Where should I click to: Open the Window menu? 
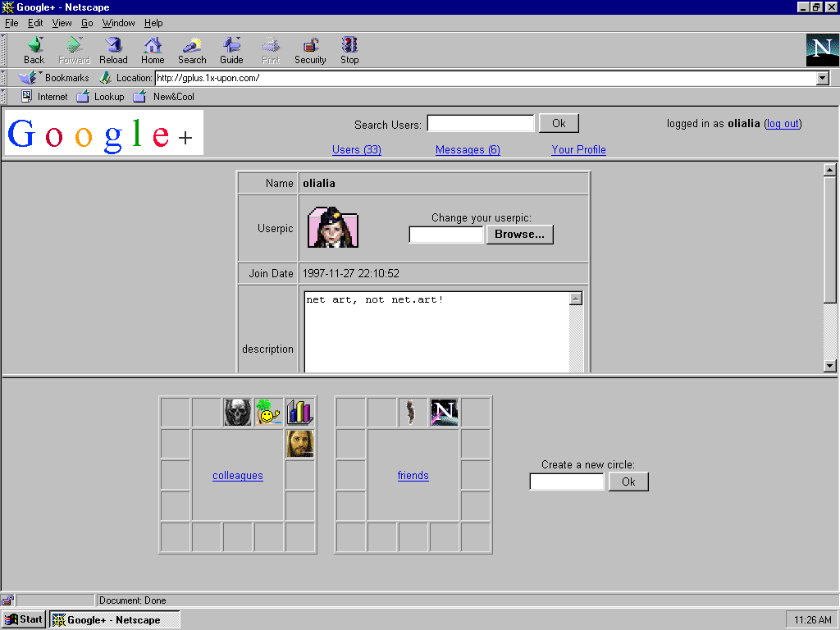(118, 23)
